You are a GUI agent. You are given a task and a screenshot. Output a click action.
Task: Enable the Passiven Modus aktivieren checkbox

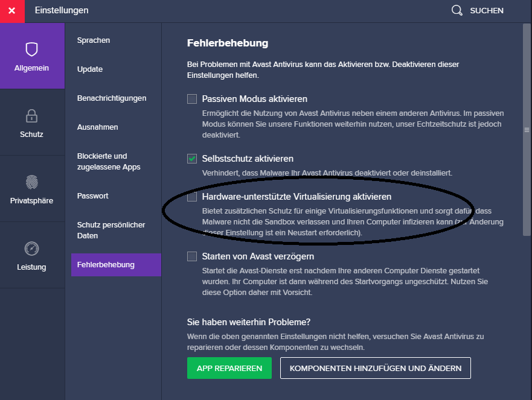(192, 99)
